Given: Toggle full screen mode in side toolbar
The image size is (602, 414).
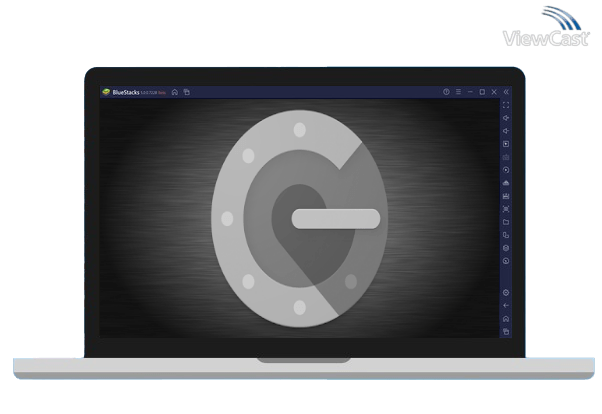Looking at the screenshot, I should pos(506,105).
